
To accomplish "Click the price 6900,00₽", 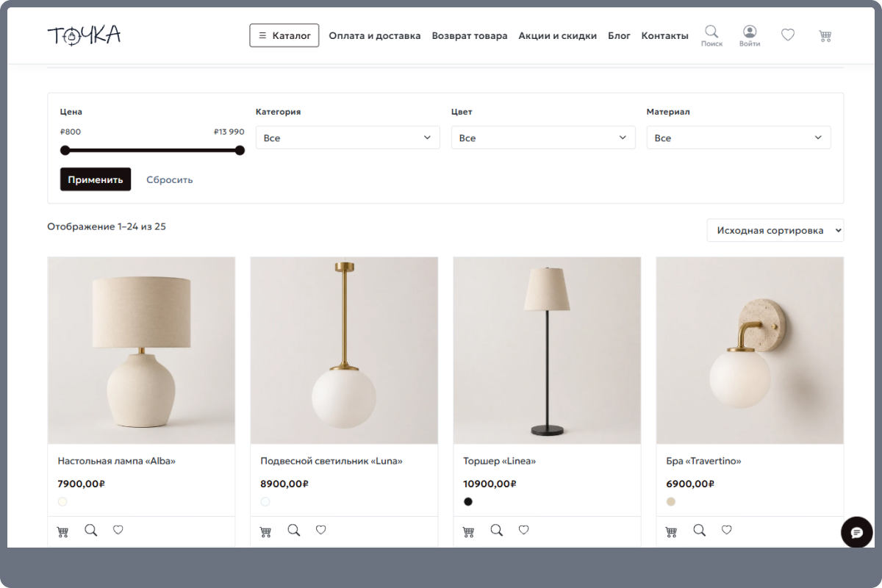I will click(690, 484).
